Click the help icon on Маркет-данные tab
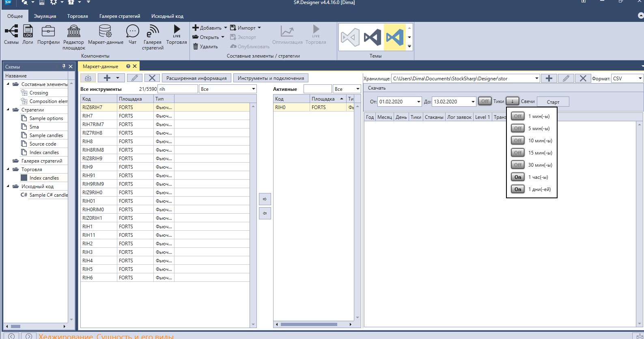This screenshot has height=339, width=644. pos(128,66)
